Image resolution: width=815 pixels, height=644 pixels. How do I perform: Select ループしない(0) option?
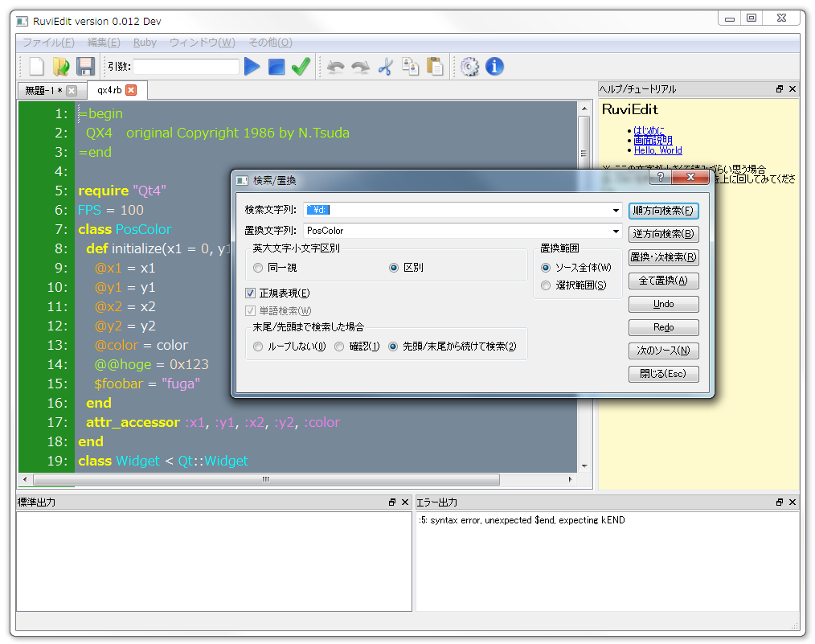tap(289, 347)
